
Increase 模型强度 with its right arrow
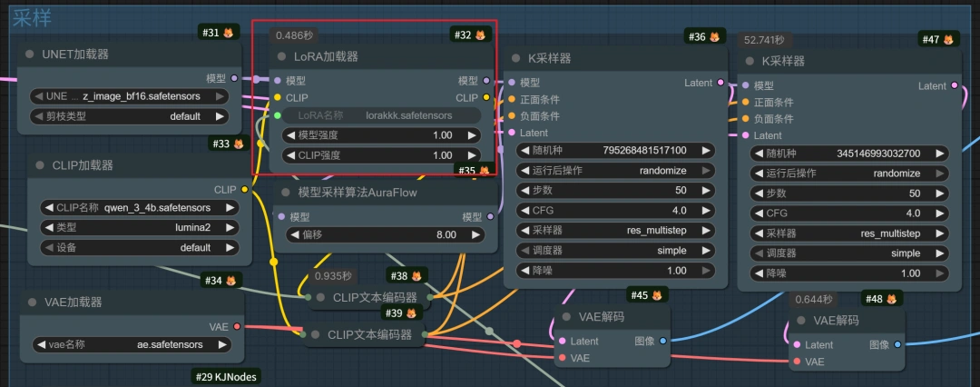pyautogui.click(x=471, y=135)
